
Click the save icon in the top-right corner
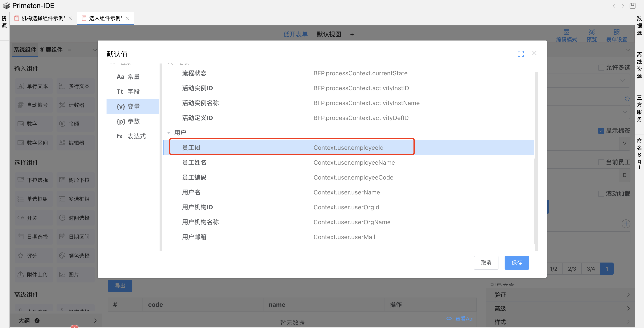pos(633,5)
